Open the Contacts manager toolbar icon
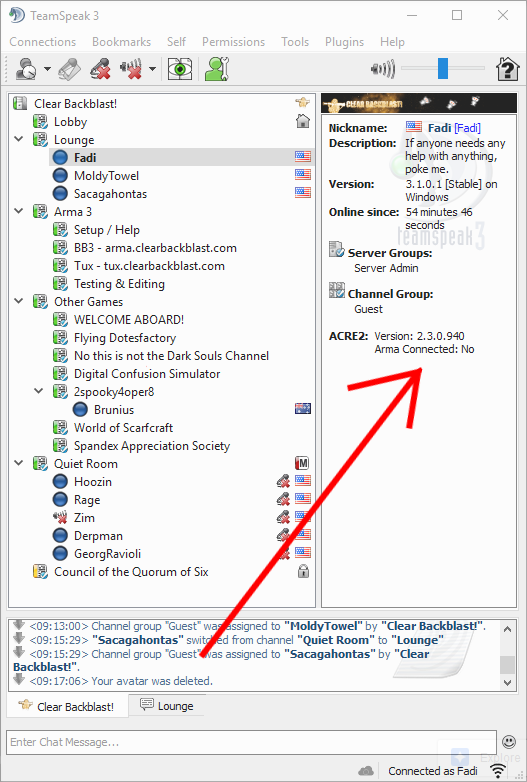Screen dimensions: 527x782 click(x=217, y=69)
